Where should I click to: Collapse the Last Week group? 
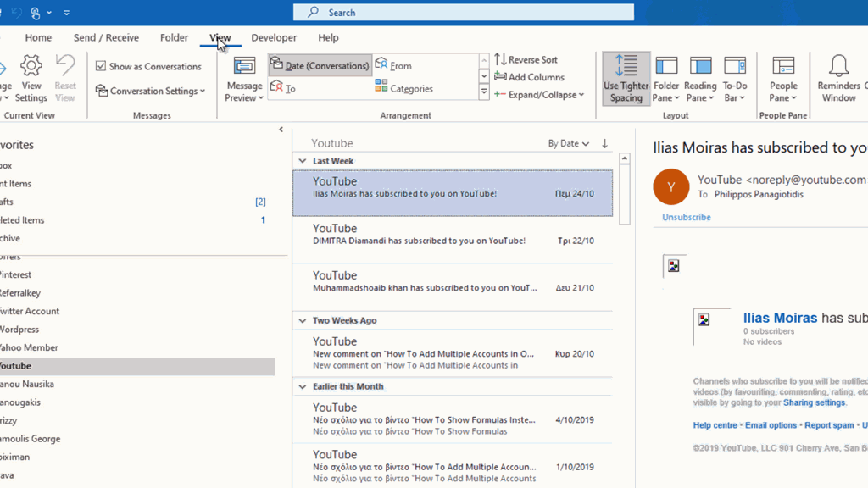click(303, 160)
